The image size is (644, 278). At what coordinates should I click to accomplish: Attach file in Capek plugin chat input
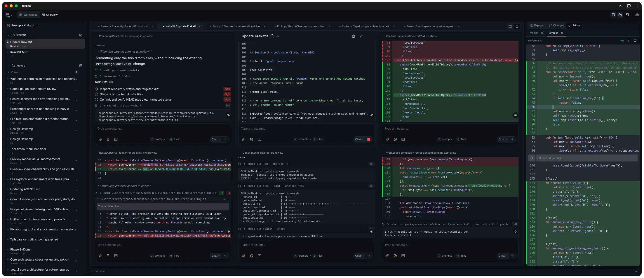tap(244, 256)
